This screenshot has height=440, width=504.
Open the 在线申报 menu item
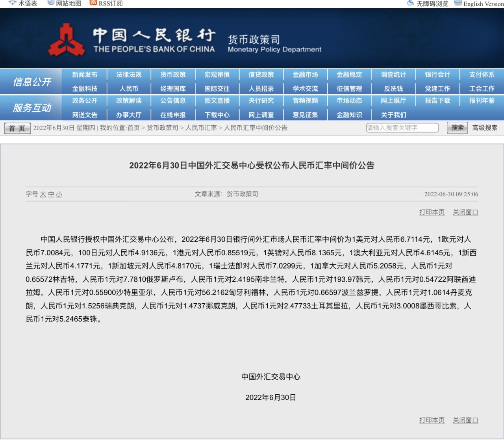point(173,115)
